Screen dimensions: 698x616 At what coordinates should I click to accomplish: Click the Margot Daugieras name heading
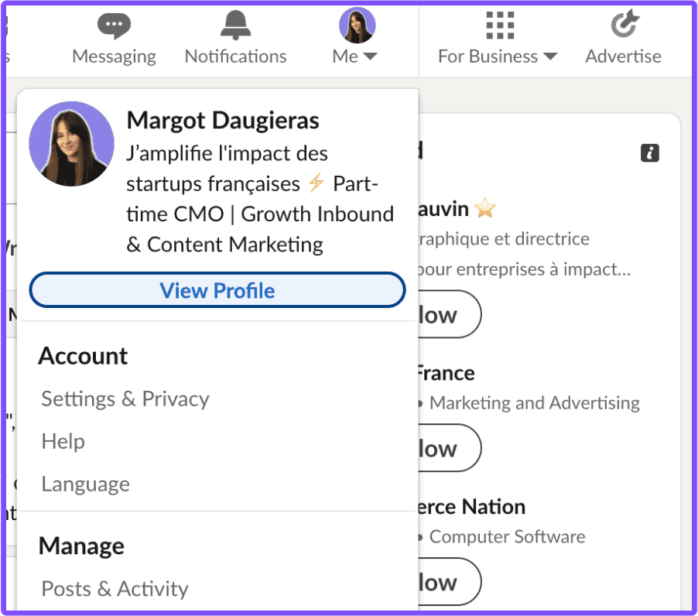(223, 120)
